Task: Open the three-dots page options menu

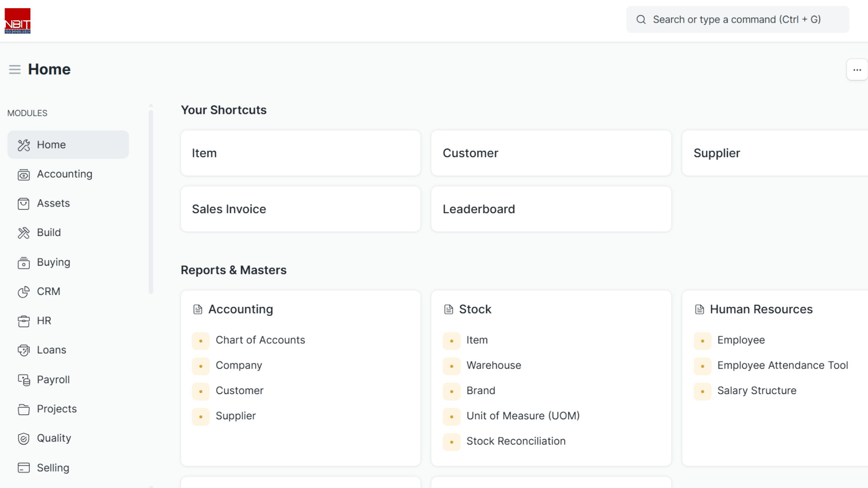Action: (x=857, y=70)
